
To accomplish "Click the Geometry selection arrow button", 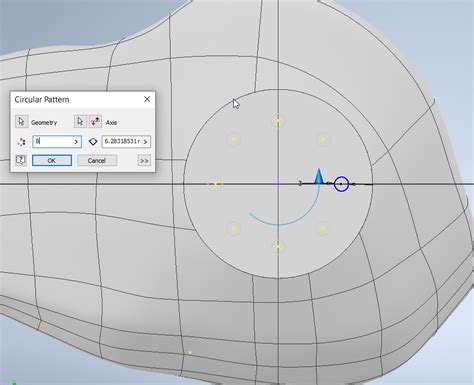I will [22, 122].
